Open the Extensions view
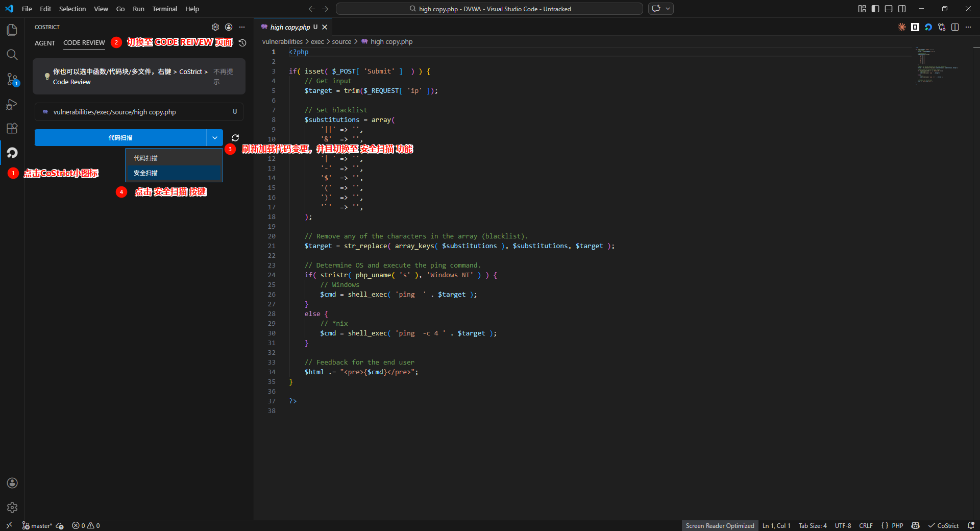The height and width of the screenshot is (531, 980). [12, 129]
